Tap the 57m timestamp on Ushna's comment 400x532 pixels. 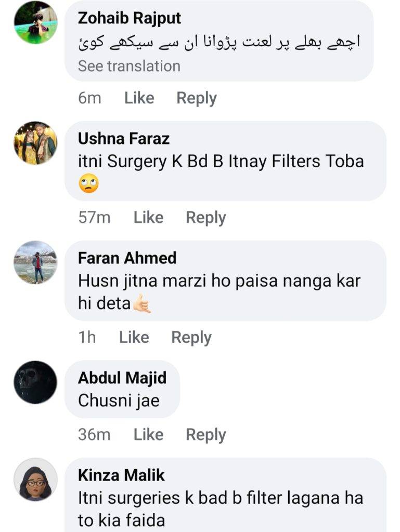[x=94, y=218]
